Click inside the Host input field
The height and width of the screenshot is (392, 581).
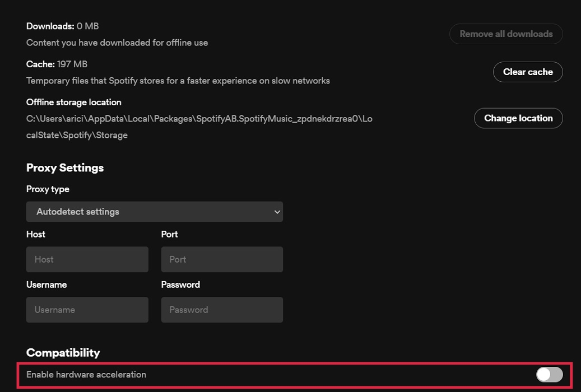pyautogui.click(x=87, y=259)
